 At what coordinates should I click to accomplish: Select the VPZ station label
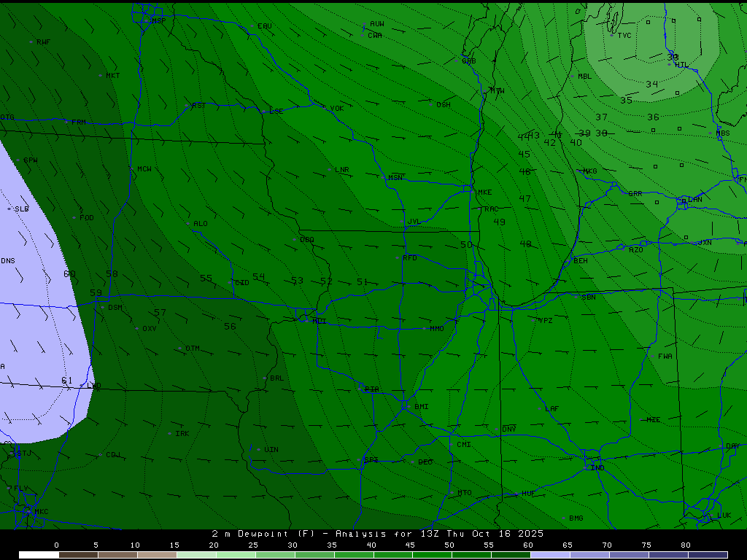[x=545, y=321]
